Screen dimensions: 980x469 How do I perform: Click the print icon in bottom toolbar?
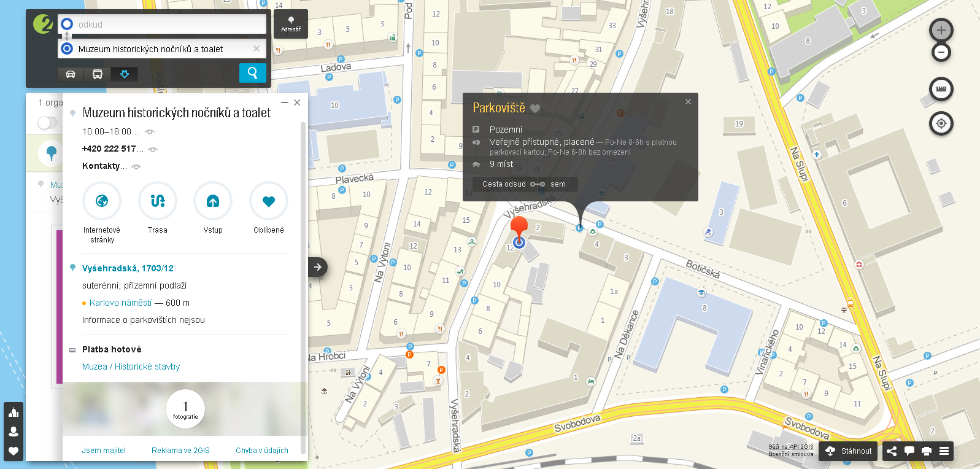pos(927,451)
